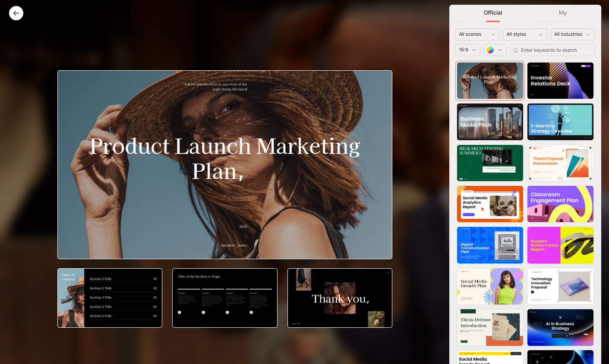Image resolution: width=609 pixels, height=364 pixels.
Task: Pick the Digital Transformation Plan template
Action: click(490, 245)
